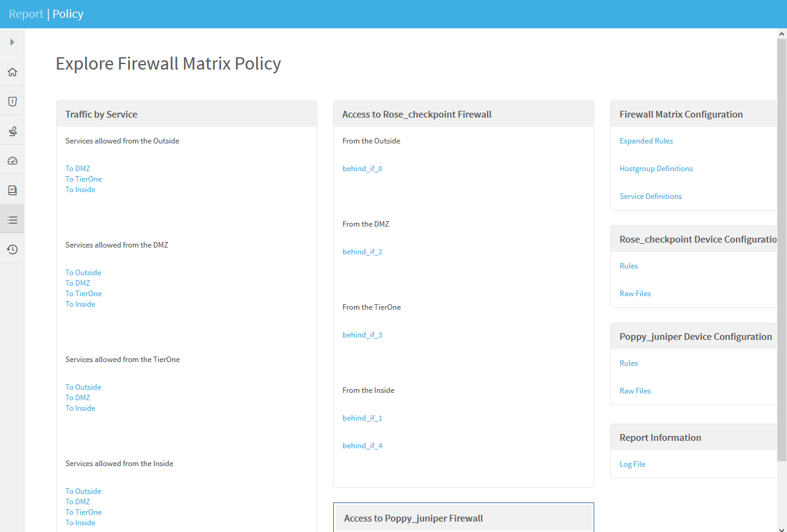This screenshot has height=532, width=787.
Task: Go to Home via sidebar icon
Action: (12, 72)
